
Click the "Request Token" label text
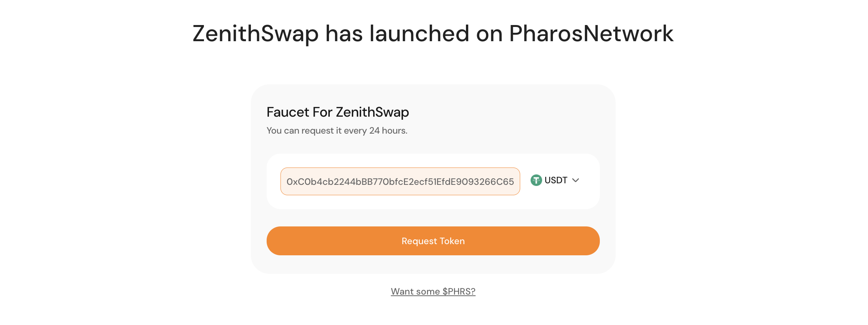[433, 241]
